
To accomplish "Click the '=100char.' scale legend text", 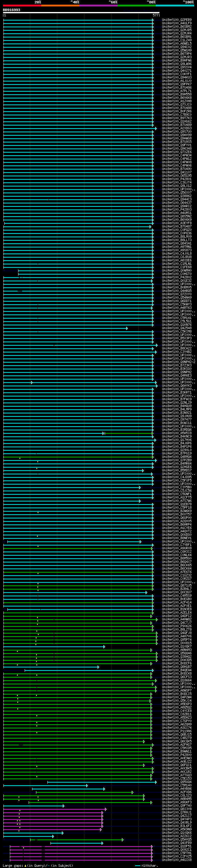I will pyautogui.click(x=149, y=865).
